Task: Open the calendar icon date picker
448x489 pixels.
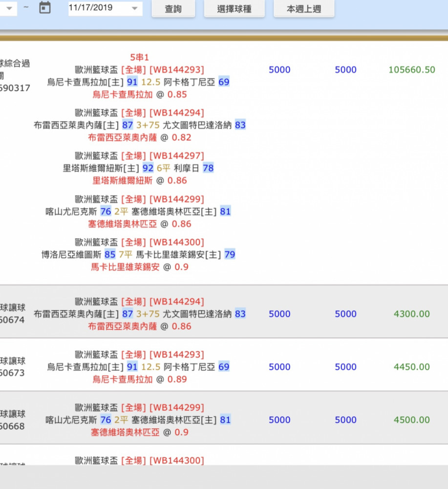Action: click(x=45, y=7)
